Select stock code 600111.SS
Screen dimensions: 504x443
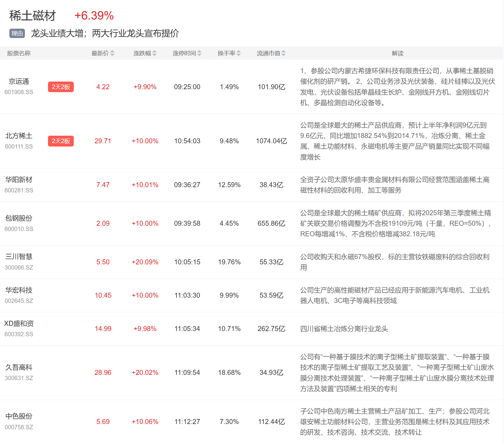click(19, 146)
